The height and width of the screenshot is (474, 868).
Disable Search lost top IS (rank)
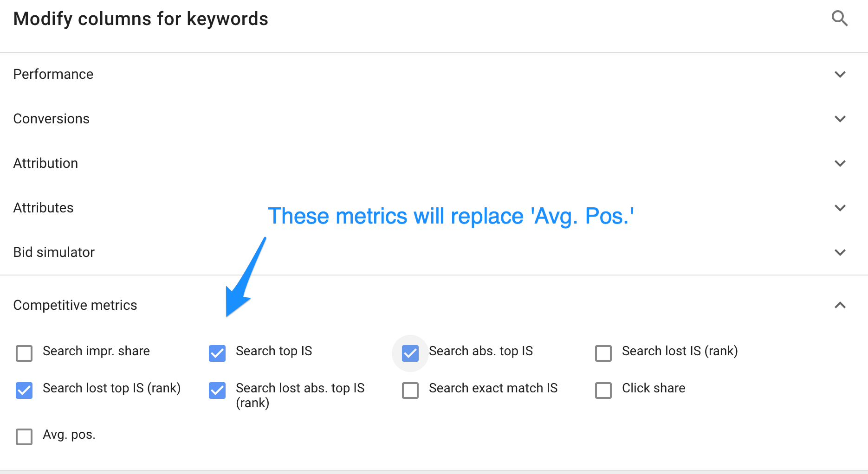coord(24,391)
